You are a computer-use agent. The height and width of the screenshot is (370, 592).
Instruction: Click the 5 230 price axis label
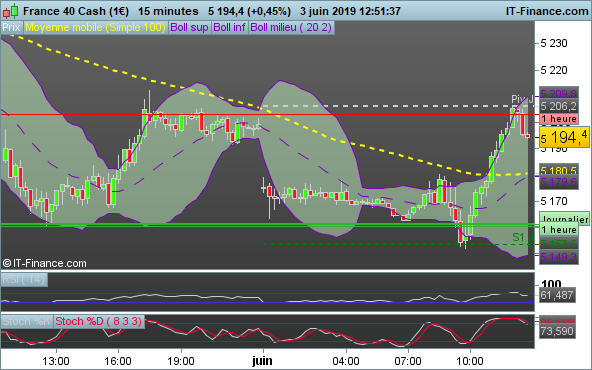[553, 43]
